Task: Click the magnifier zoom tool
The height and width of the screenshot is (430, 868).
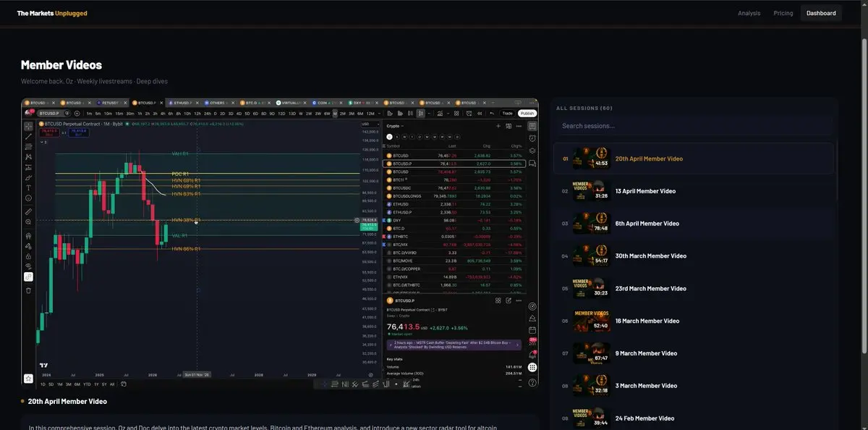Action: (x=28, y=222)
